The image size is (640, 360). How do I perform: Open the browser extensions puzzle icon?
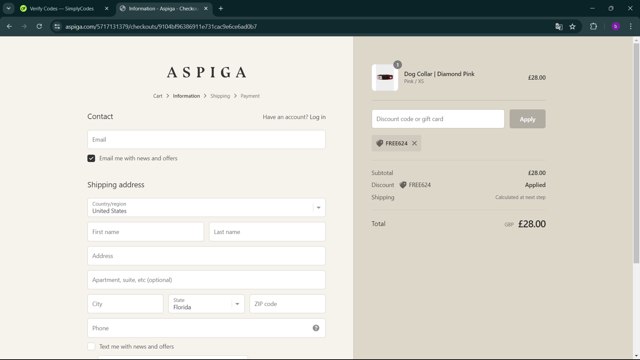pos(593,27)
